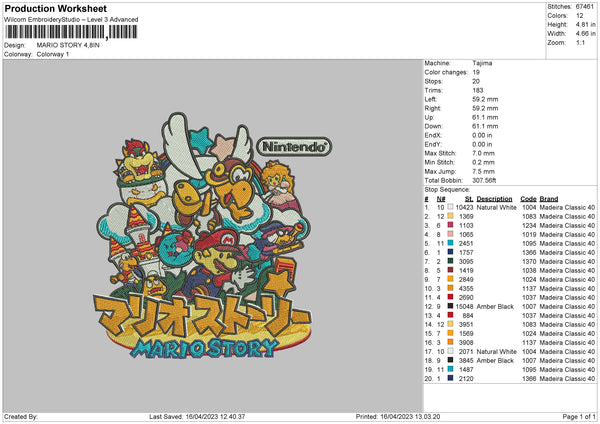Viewport: 600px width, 424px height.
Task: Click the "Colorway 1" value
Action: click(x=53, y=54)
